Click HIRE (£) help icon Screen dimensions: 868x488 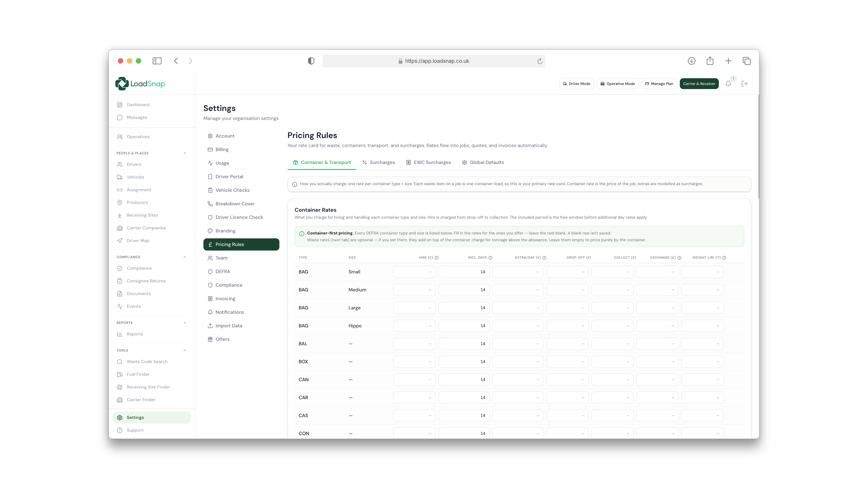(437, 258)
